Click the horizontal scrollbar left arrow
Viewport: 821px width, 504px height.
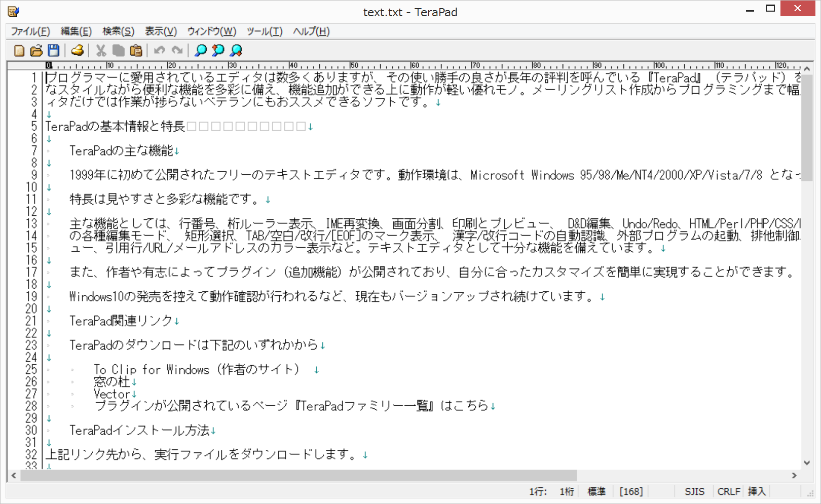pyautogui.click(x=14, y=475)
